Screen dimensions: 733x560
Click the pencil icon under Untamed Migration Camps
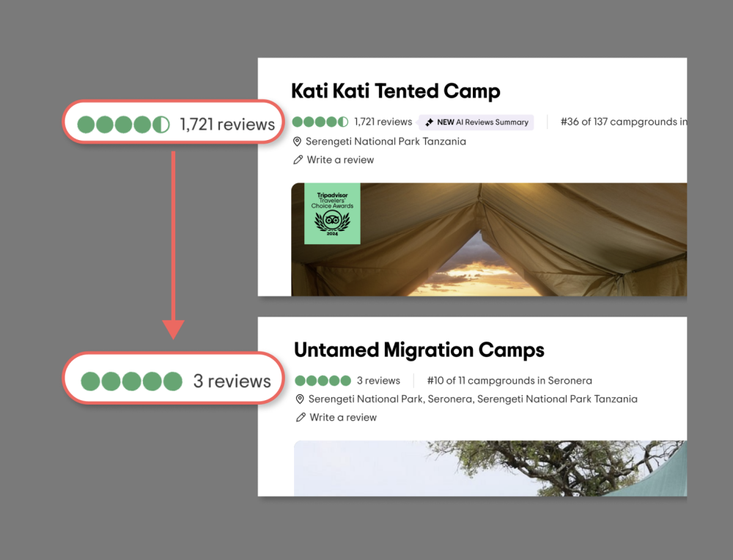click(x=301, y=417)
